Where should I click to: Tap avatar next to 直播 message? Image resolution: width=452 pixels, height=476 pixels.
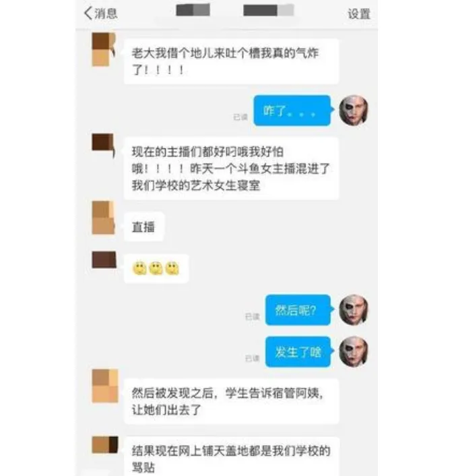[103, 217]
